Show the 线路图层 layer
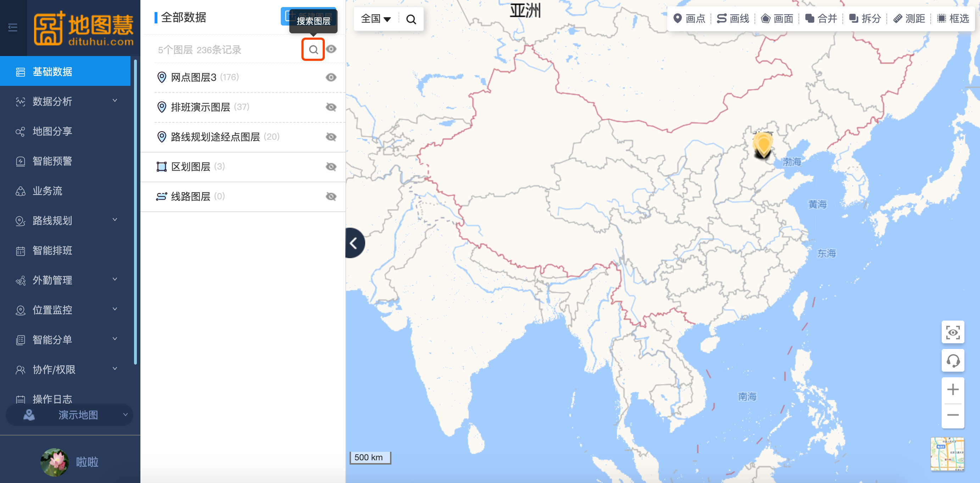The height and width of the screenshot is (483, 980). click(x=332, y=196)
